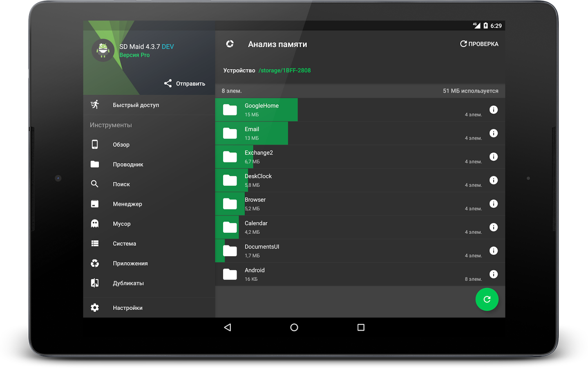Tap the Android back navigation button
The height and width of the screenshot is (368, 588).
(x=228, y=327)
